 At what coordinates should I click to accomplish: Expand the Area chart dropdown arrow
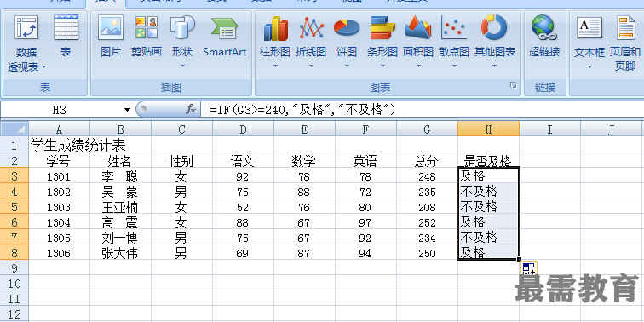[x=418, y=66]
